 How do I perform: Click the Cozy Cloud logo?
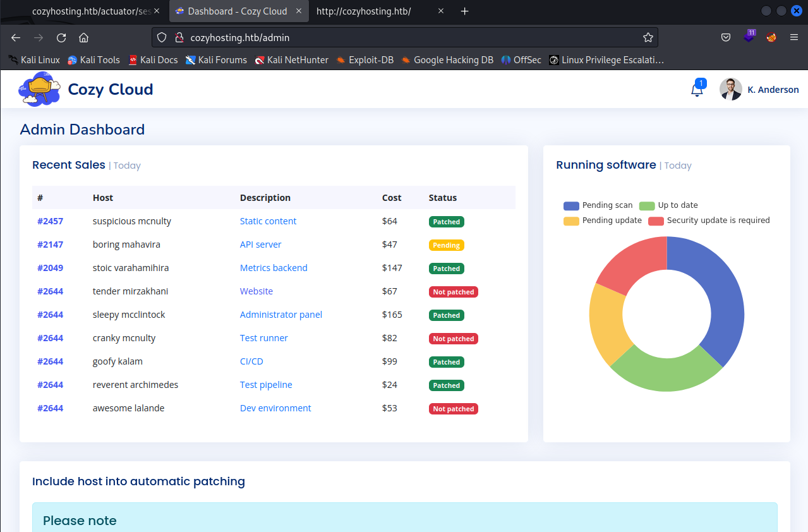point(39,88)
